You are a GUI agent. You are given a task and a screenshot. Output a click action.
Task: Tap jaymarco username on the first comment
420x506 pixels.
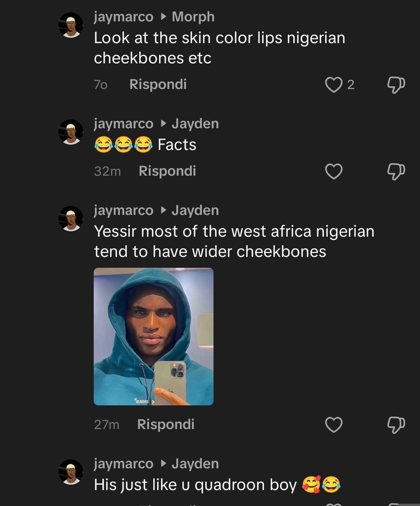click(124, 17)
